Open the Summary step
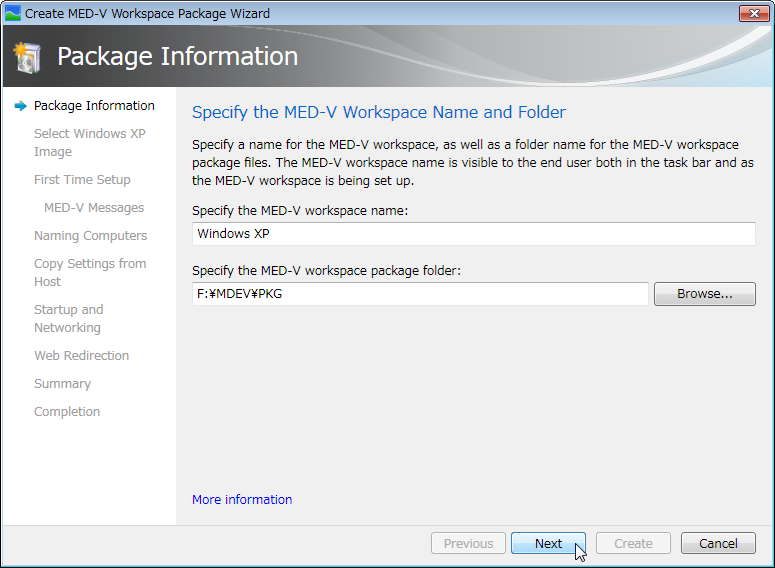Image resolution: width=775 pixels, height=568 pixels. pos(62,384)
